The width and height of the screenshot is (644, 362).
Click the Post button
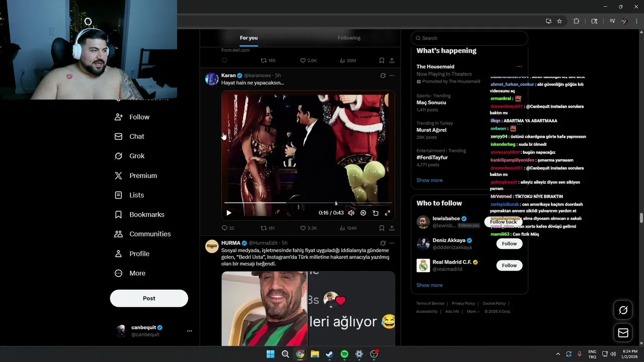tap(149, 298)
